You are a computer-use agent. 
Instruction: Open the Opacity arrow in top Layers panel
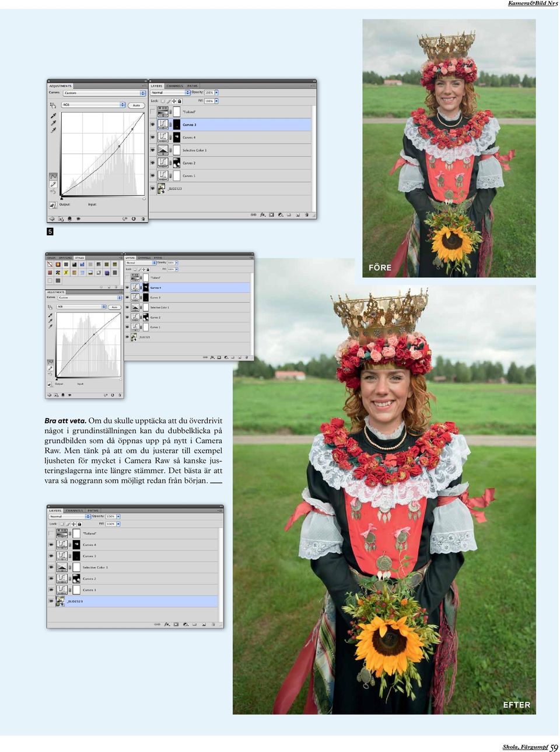216,93
